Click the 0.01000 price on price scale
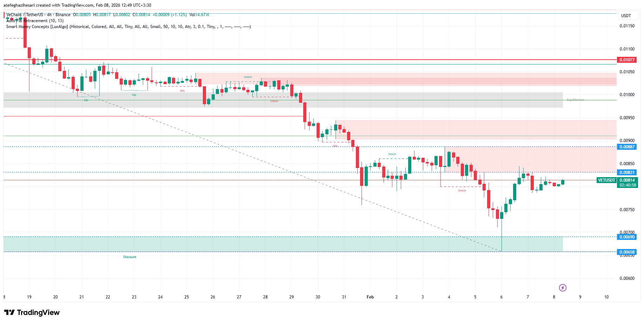The image size is (644, 323). [x=627, y=95]
